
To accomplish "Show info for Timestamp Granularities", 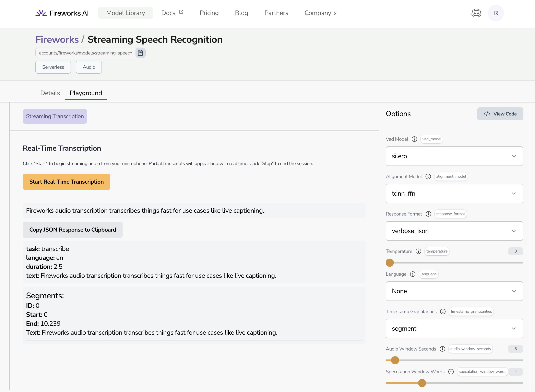I will pyautogui.click(x=443, y=311).
